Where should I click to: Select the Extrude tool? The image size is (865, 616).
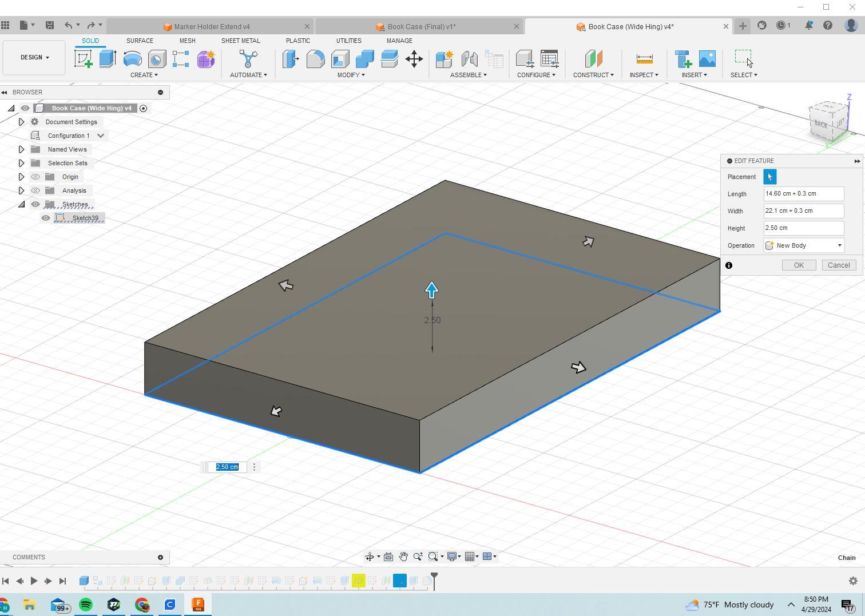pyautogui.click(x=108, y=59)
